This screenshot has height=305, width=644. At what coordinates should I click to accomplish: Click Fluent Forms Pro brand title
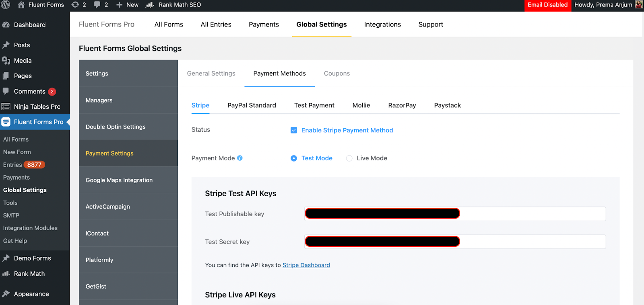[x=107, y=25]
